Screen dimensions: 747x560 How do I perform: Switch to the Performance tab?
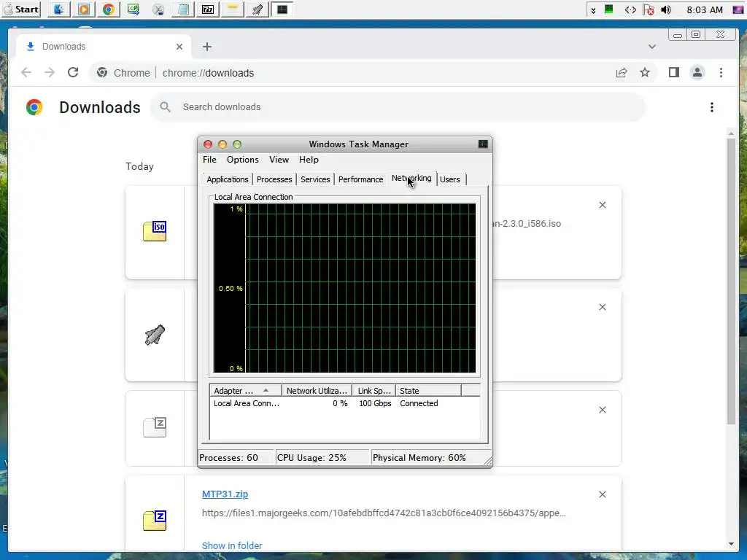(360, 179)
